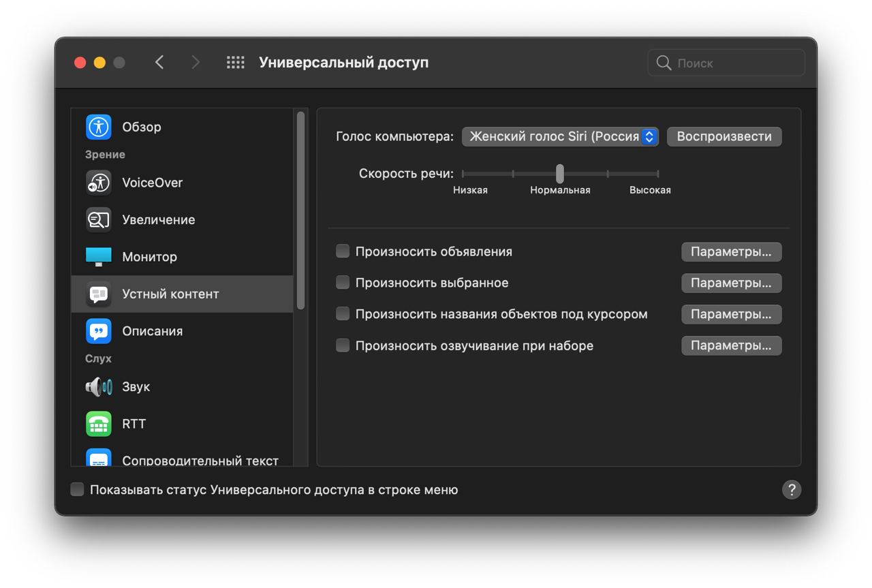Viewport: 872px width, 588px height.
Task: Set speech rate slider to Высокая end
Action: pyautogui.click(x=657, y=174)
